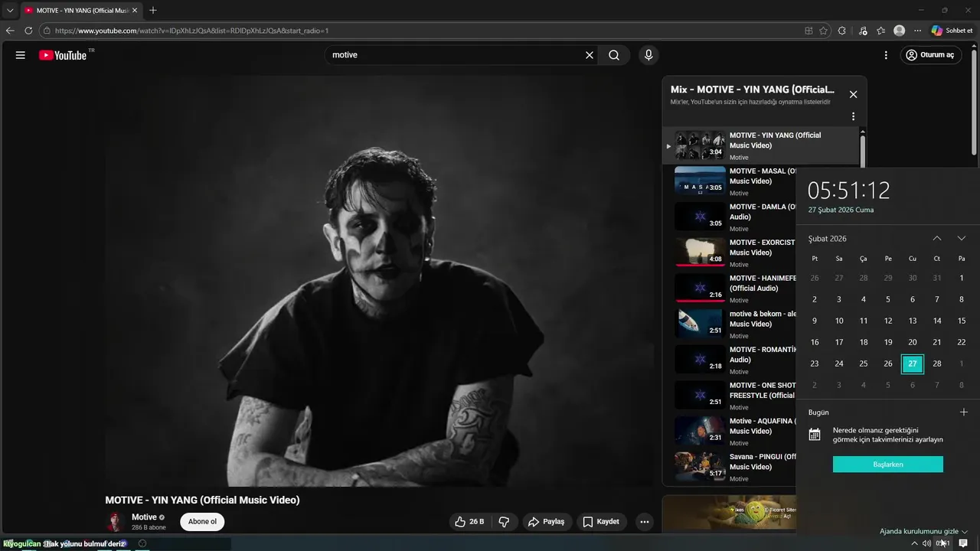Open new browser tab

(153, 11)
